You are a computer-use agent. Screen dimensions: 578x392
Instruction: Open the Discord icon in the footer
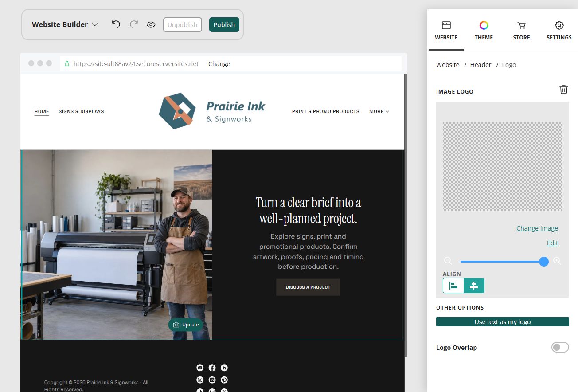pyautogui.click(x=200, y=368)
